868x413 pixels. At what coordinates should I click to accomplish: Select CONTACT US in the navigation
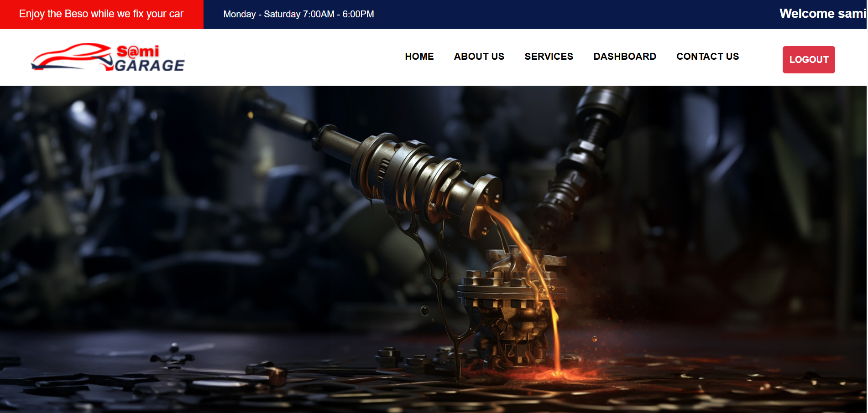click(x=707, y=57)
